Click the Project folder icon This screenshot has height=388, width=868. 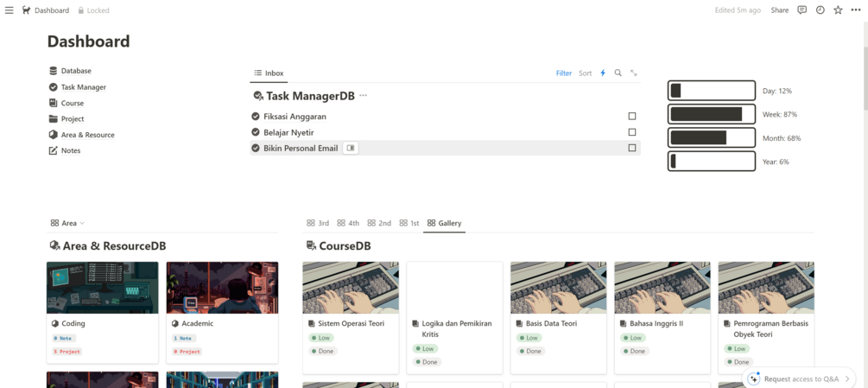(54, 119)
